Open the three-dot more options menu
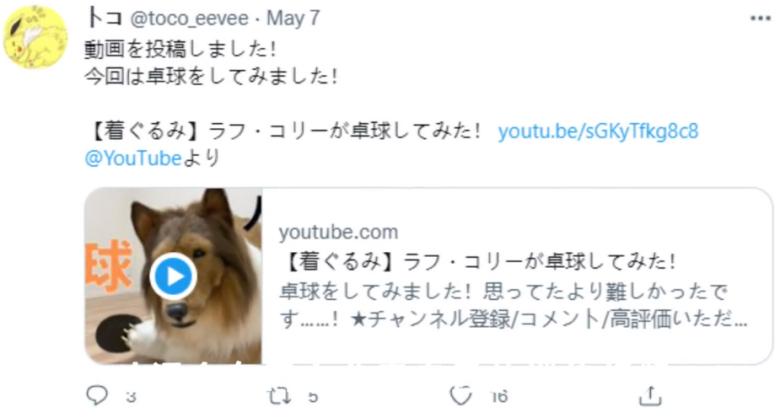 point(760,18)
